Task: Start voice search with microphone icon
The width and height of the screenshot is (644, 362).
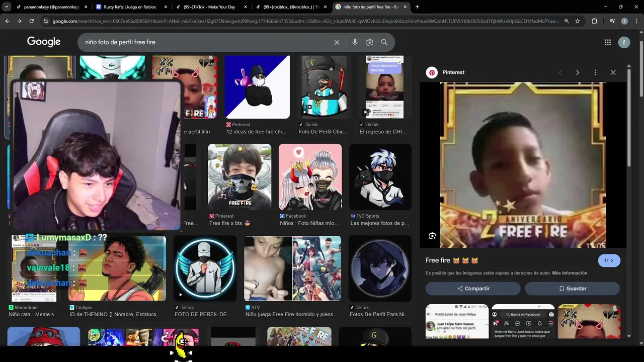Action: [x=355, y=42]
